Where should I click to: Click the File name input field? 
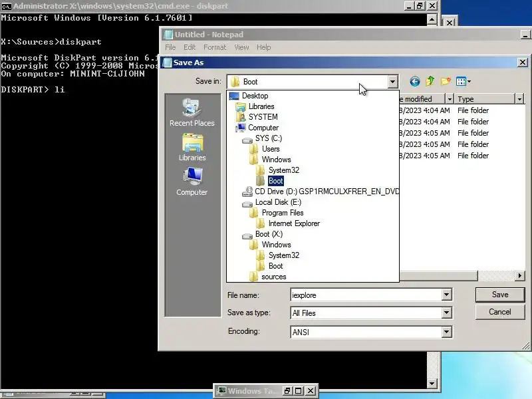[366, 295]
